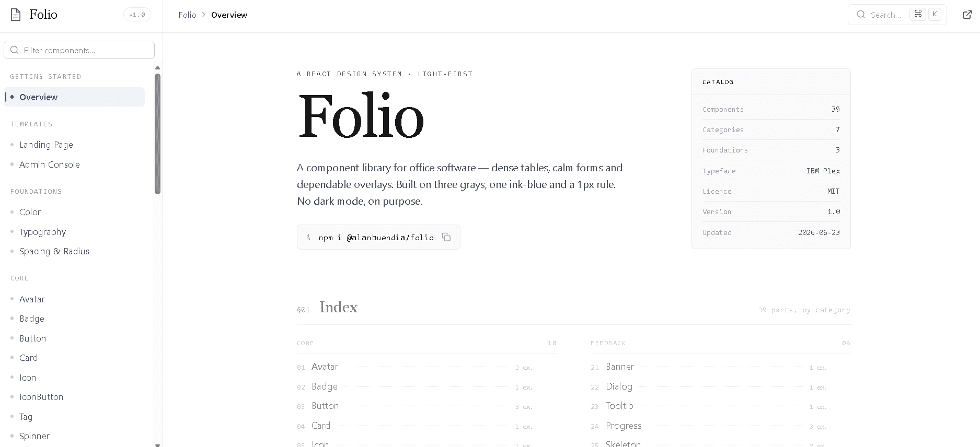Open the Landing Page template
Viewport: 980px width, 447px height.
coord(46,145)
